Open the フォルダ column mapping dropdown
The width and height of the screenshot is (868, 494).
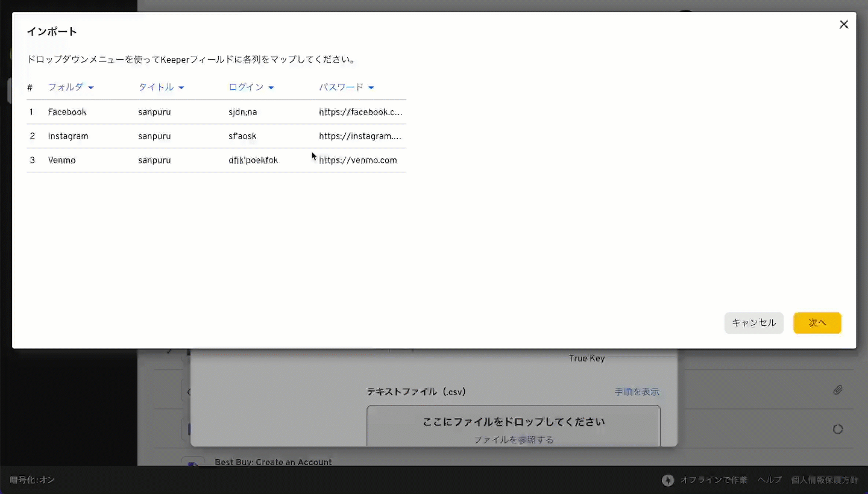(71, 87)
